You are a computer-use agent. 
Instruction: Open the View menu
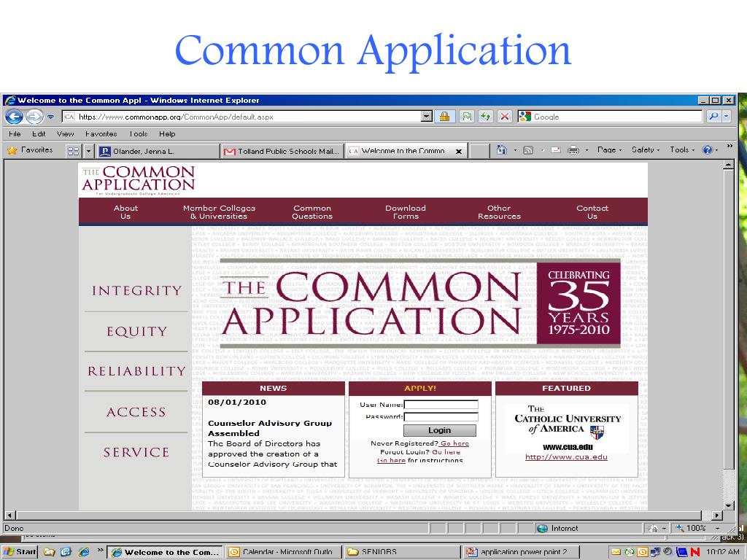(65, 134)
